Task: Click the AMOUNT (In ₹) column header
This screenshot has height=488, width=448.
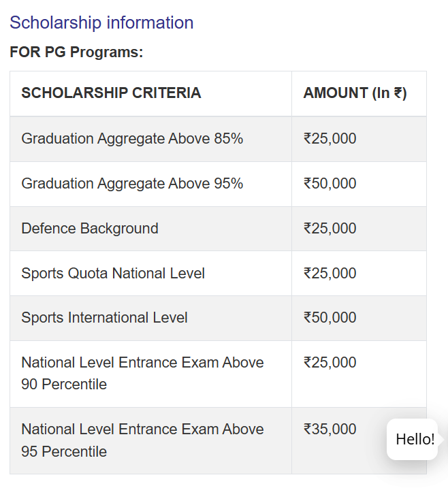Action: click(355, 93)
